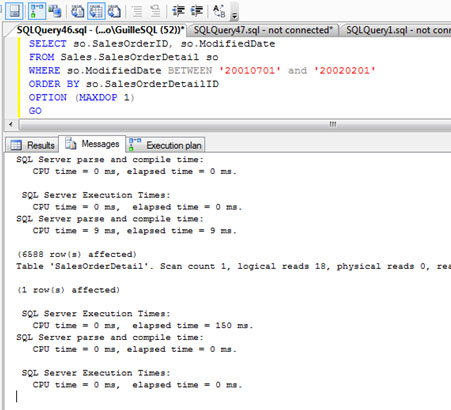This screenshot has height=410, width=451.
Task: Uncomment the selected lines icon
Action: point(155,11)
